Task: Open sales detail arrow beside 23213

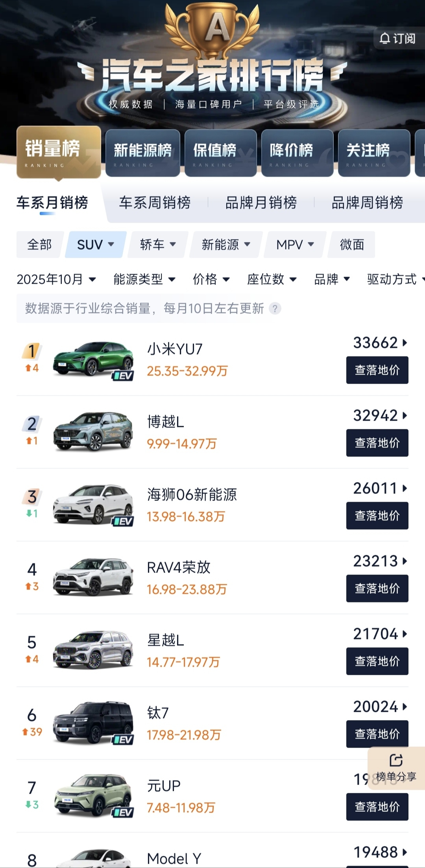Action: pos(405,561)
